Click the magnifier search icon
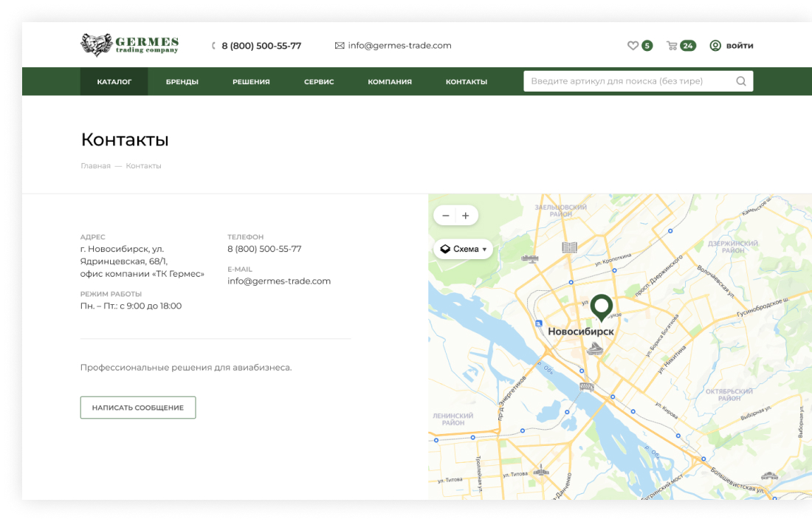The width and height of the screenshot is (812, 522). (741, 81)
